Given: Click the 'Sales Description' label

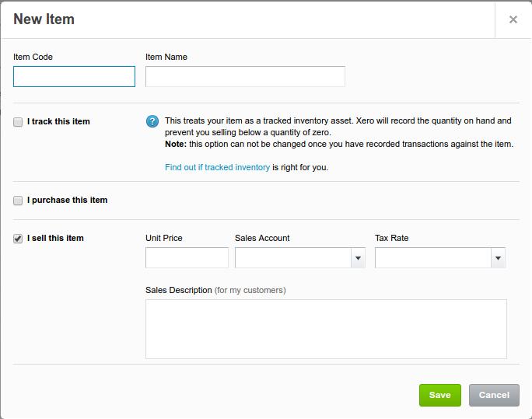Looking at the screenshot, I should coord(179,290).
